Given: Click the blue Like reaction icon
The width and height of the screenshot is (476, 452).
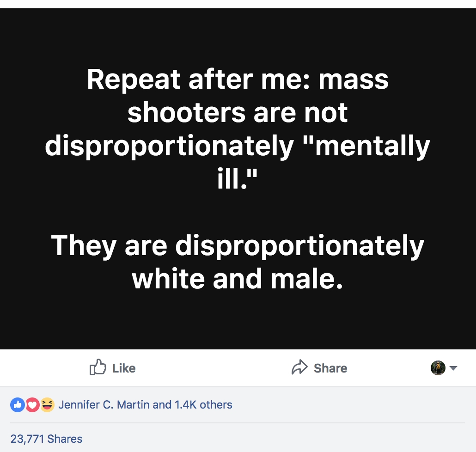Looking at the screenshot, I should [17, 405].
